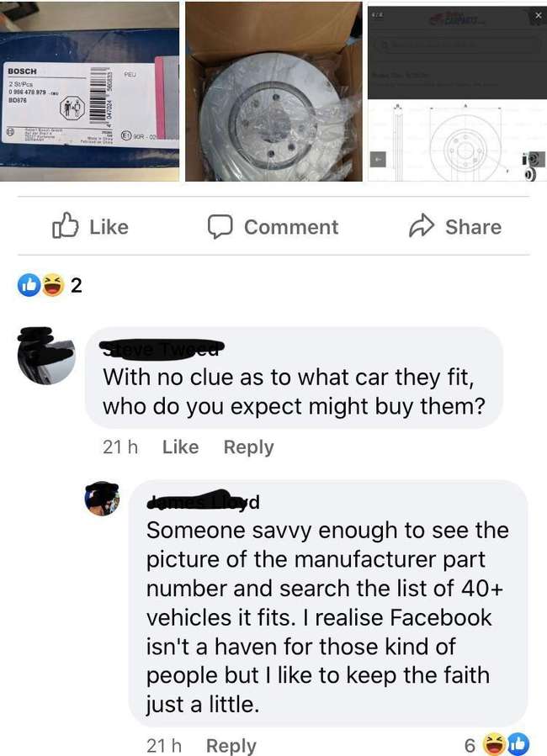Open the blue like reaction icon under post

(29, 285)
